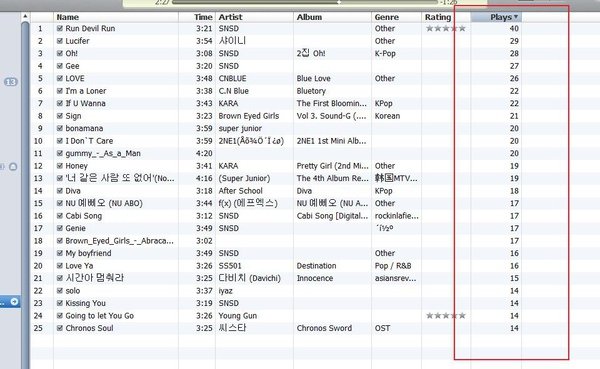Toggle the checkbox for Chronos Soul

60,328
